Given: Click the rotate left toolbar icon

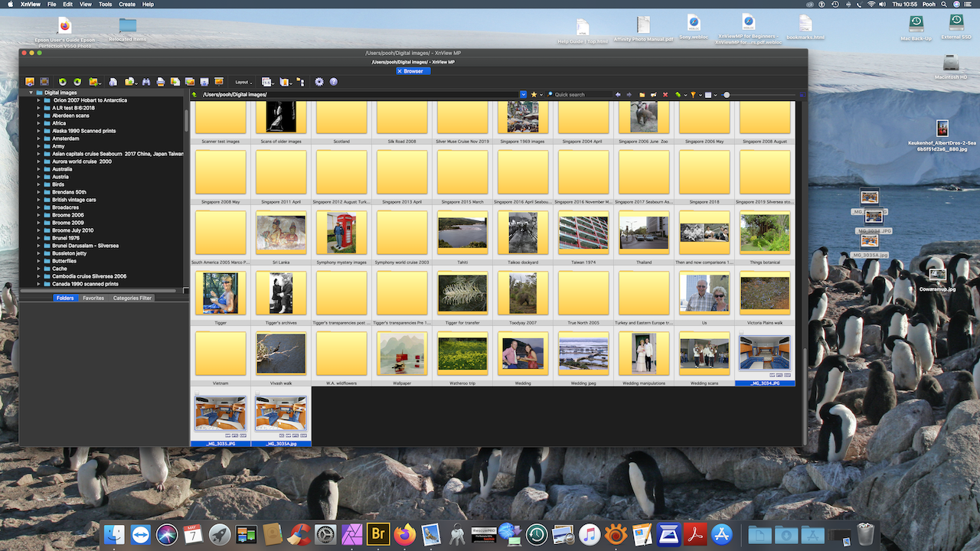Looking at the screenshot, I should (63, 82).
